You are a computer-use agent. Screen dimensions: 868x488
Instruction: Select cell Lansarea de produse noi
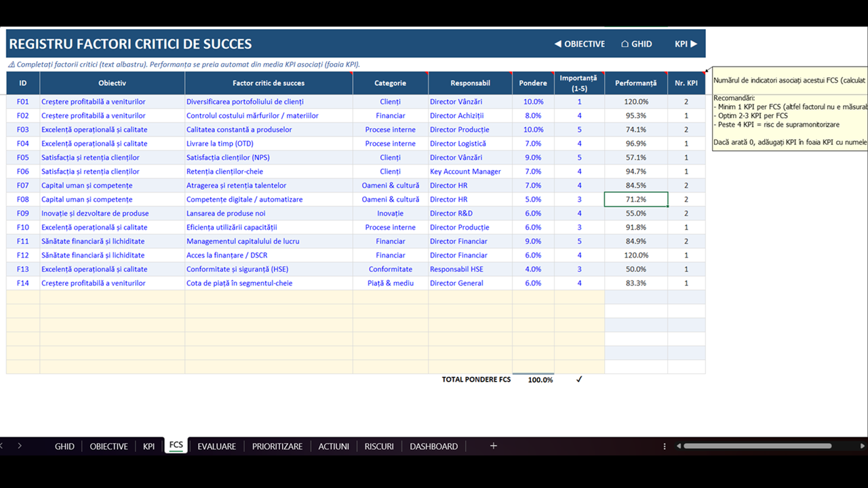(x=269, y=213)
